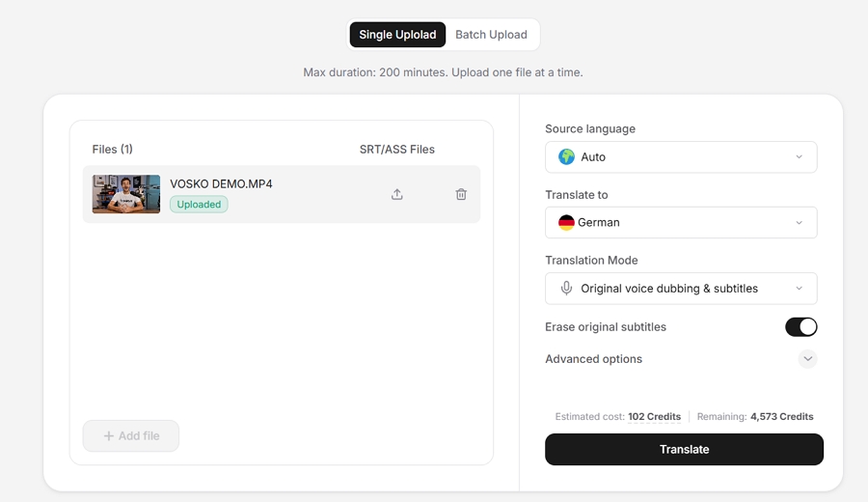Click the SRT/ASS Files column header
The width and height of the screenshot is (868, 502).
coord(397,149)
